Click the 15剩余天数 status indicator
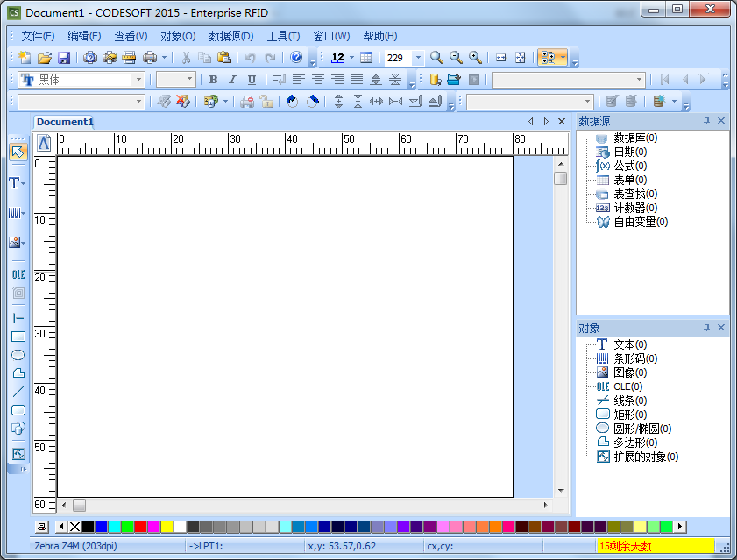This screenshot has height=560, width=737. 656,546
